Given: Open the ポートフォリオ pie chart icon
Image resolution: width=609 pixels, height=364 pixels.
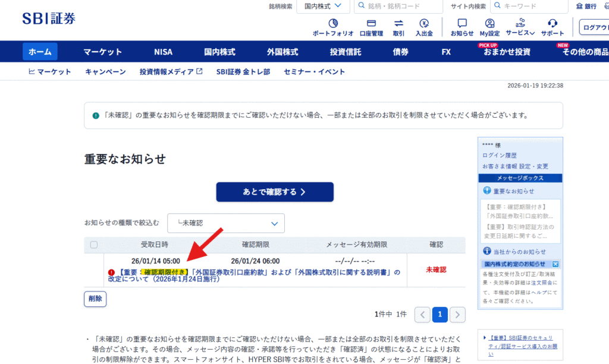Looking at the screenshot, I should (333, 24).
